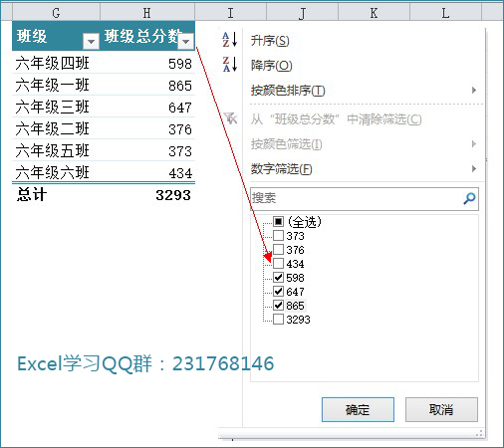This screenshot has height=448, width=504.
Task: Expand the 数字筛选 submenu arrow
Action: [474, 168]
